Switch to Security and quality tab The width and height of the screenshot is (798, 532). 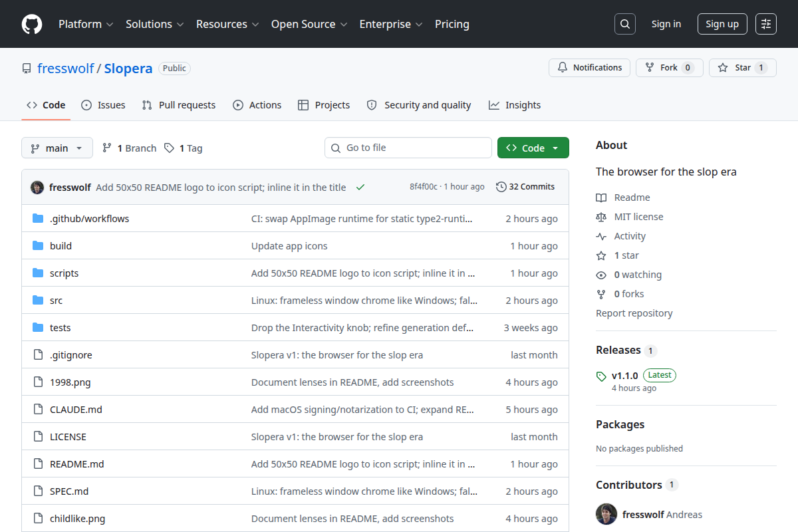click(419, 105)
